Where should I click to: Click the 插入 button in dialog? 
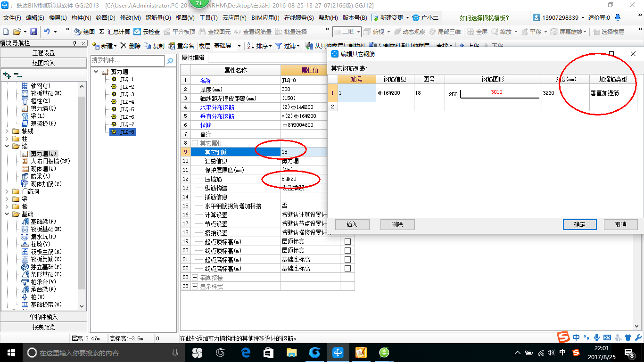pyautogui.click(x=352, y=224)
